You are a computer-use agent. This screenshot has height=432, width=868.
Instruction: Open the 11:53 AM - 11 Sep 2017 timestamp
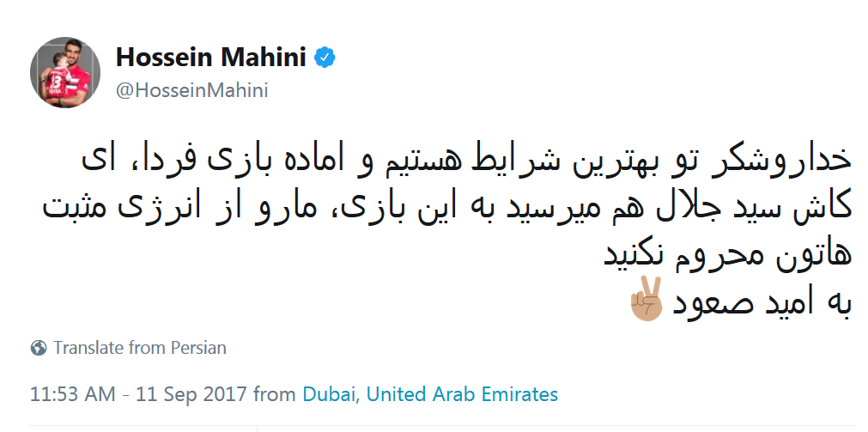point(141,394)
